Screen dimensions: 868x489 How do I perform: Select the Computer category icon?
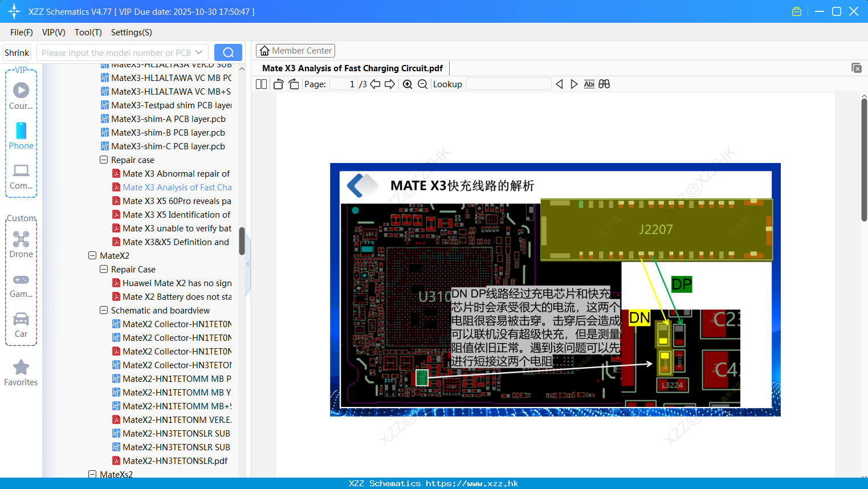pos(21,176)
